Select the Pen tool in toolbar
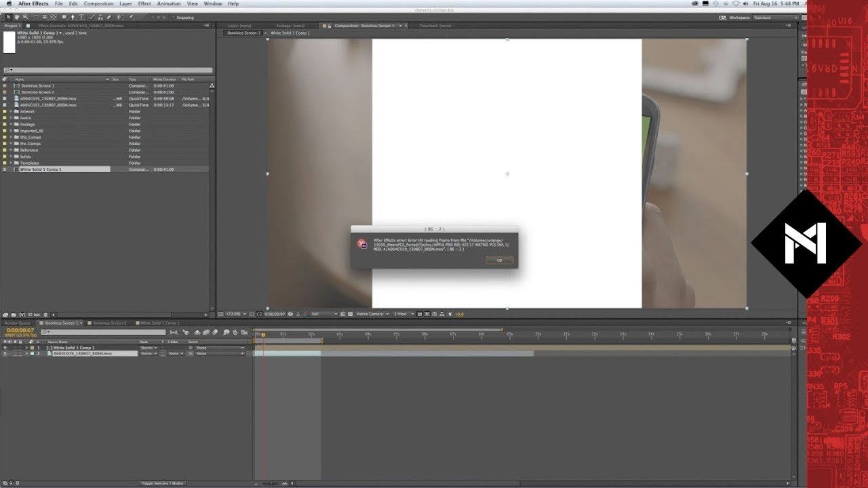Viewport: 868px width, 488px height. tap(72, 18)
